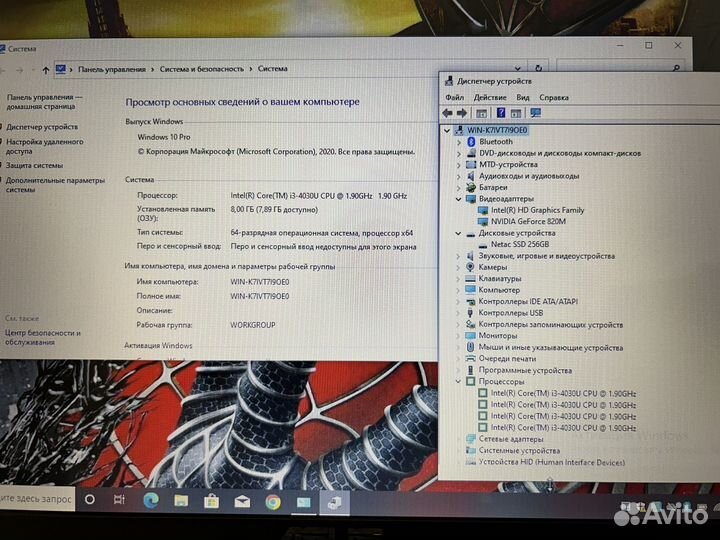Click Forward arrow in Device Manager toolbar
This screenshot has width=720, height=540.
tap(461, 113)
